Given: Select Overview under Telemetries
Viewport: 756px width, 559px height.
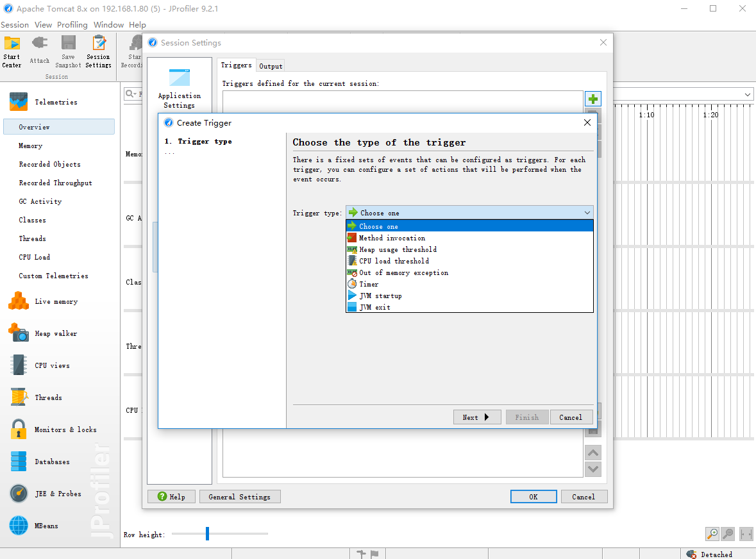Looking at the screenshot, I should pyautogui.click(x=59, y=127).
